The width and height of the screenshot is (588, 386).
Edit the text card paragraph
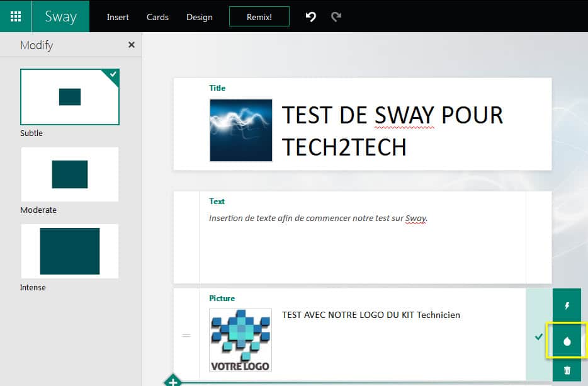pos(319,218)
